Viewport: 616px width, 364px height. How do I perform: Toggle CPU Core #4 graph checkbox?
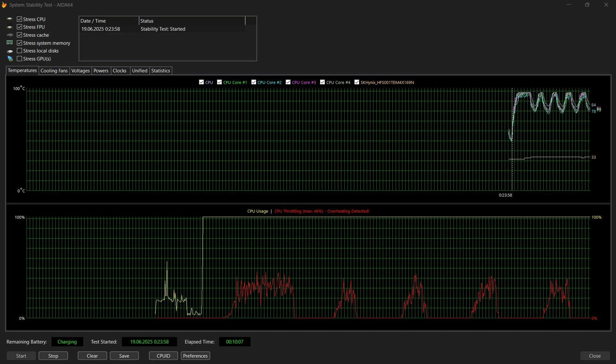tap(322, 82)
